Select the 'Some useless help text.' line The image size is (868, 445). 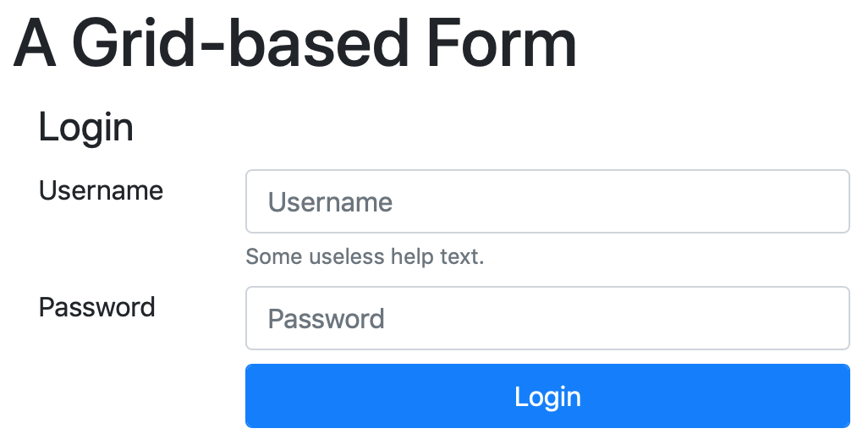pos(365,256)
